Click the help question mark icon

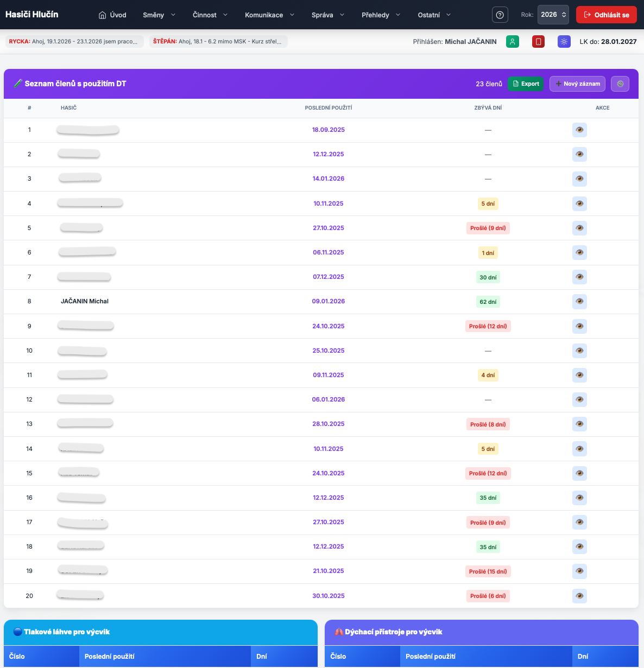point(500,15)
